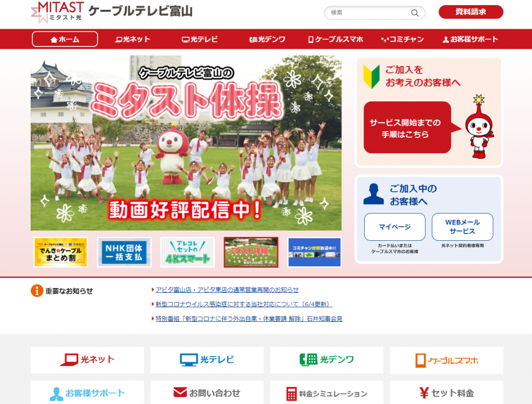The image size is (532, 404).
Task: Click the calculator 料金シミュレーション icon
Action: point(291,394)
